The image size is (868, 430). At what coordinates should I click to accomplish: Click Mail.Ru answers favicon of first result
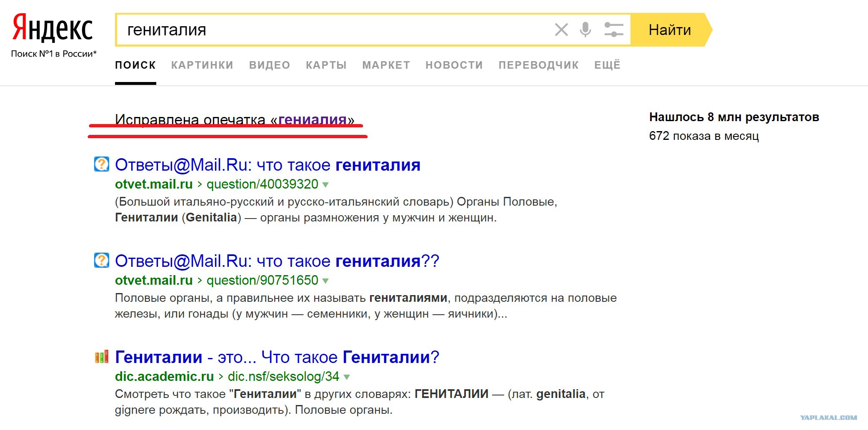[x=102, y=164]
